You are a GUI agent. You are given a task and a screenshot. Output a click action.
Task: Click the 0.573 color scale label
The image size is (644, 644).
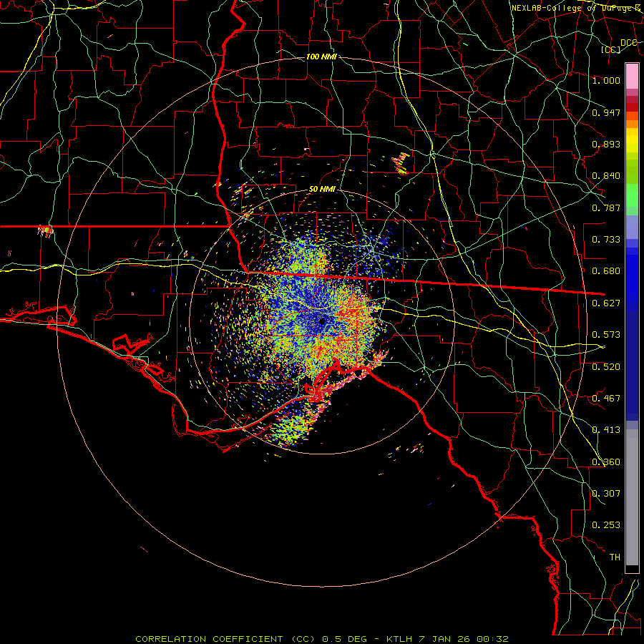[606, 335]
